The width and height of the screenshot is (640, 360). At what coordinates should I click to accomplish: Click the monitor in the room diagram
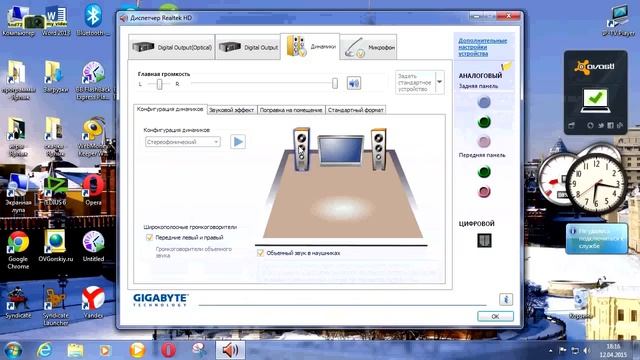point(340,150)
